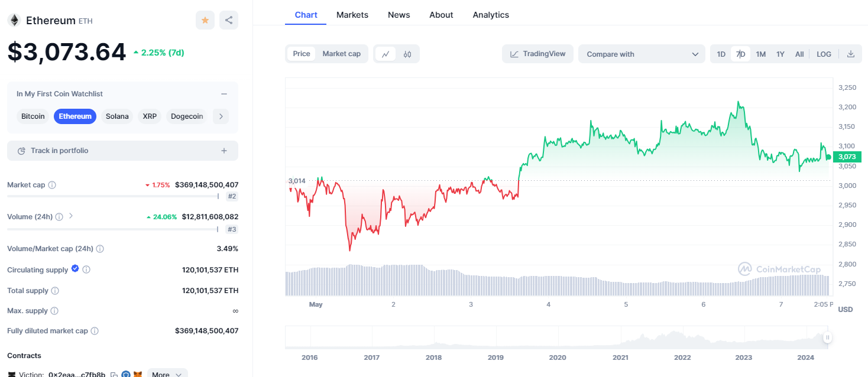Viewport: 868px width, 377px height.
Task: Click the Track in portfolio button
Action: pyautogui.click(x=122, y=151)
